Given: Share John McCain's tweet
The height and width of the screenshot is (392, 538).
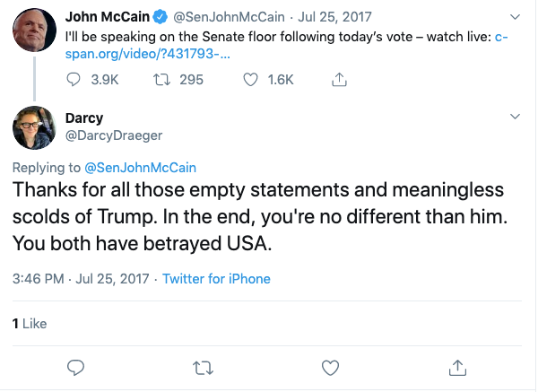Looking at the screenshot, I should 339,80.
